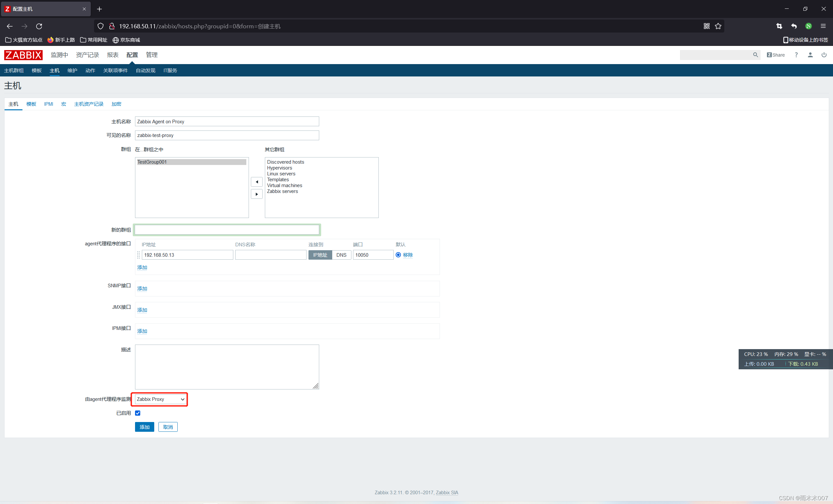Toggle the 已启用 checkbox
This screenshot has width=833, height=504.
(138, 413)
